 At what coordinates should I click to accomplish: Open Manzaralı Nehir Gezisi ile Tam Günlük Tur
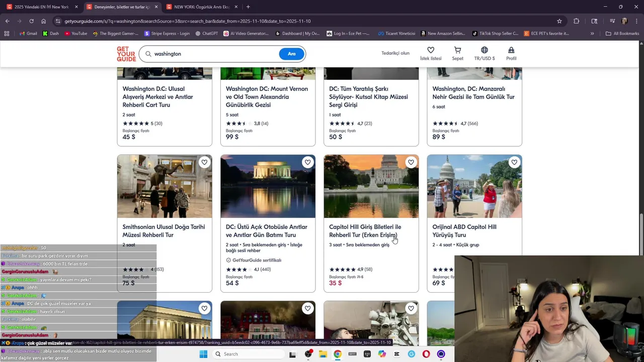473,93
